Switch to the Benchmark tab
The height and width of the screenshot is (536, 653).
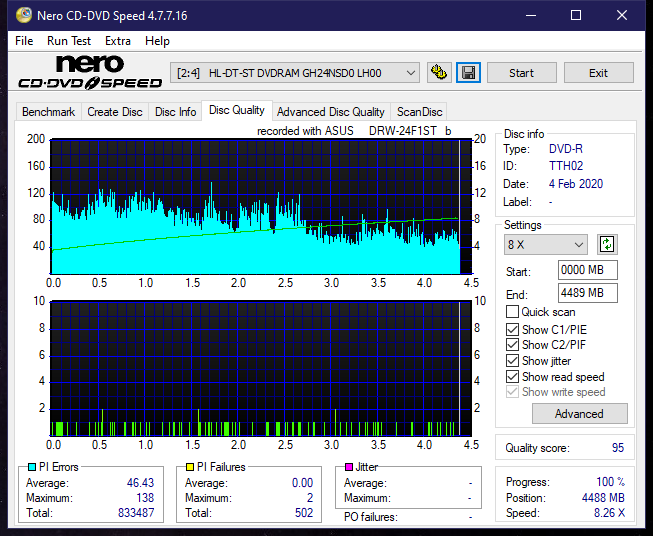click(49, 112)
